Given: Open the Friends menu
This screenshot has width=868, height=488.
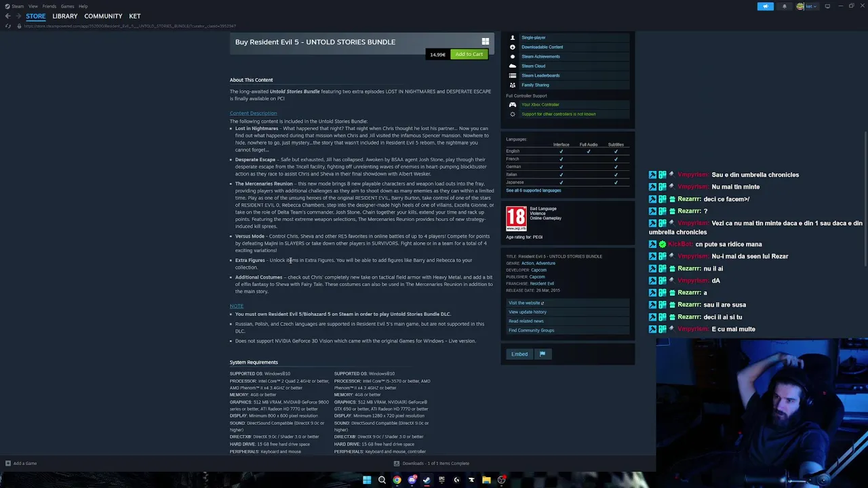Looking at the screenshot, I should 49,6.
